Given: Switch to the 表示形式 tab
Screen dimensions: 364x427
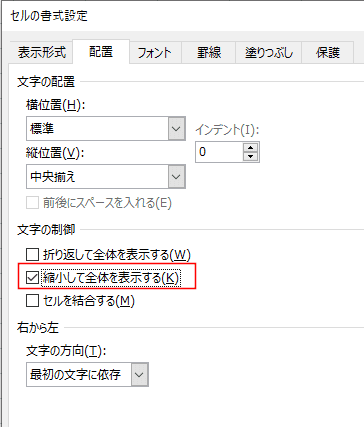Looking at the screenshot, I should [42, 53].
